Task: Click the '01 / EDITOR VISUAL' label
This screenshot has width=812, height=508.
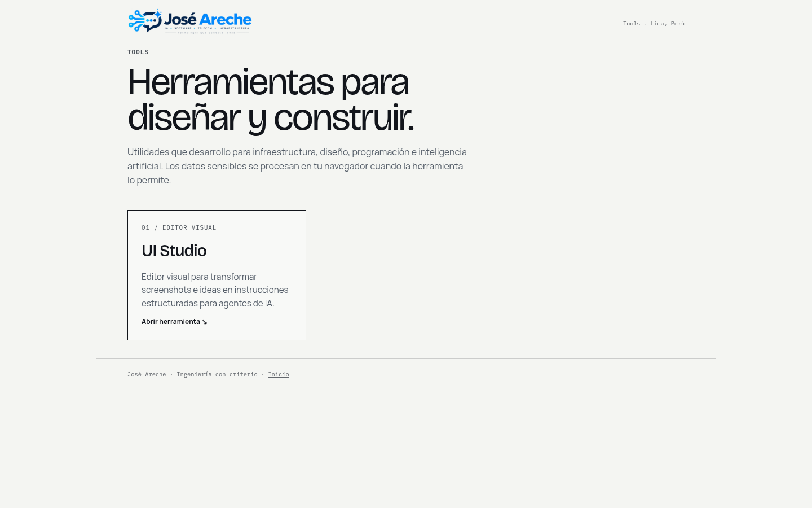Action: click(179, 228)
